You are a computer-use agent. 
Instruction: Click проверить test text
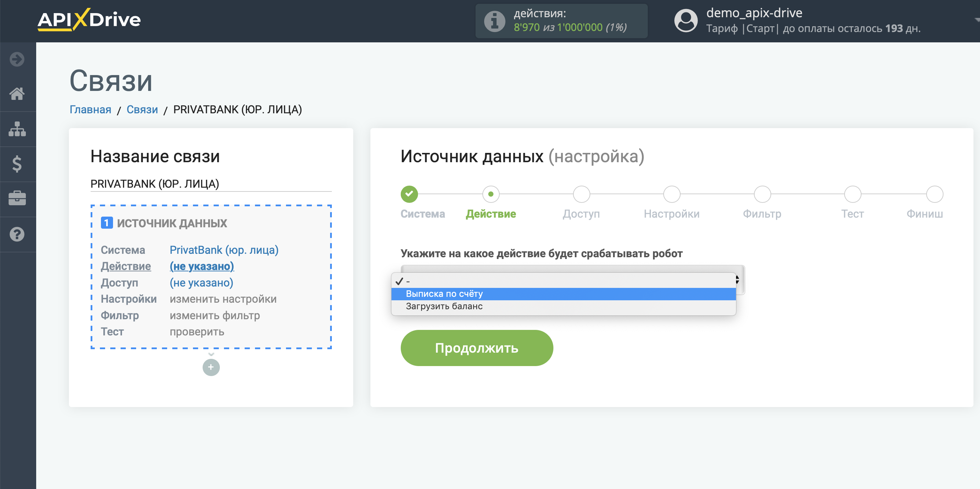point(197,332)
